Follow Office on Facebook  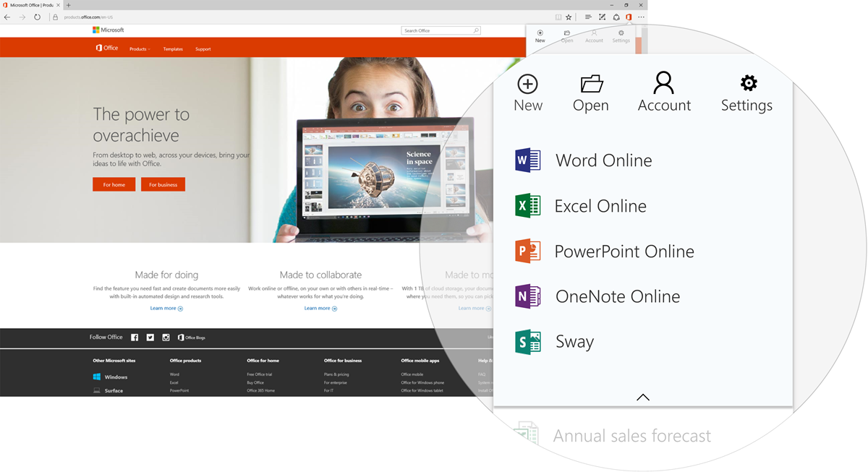[135, 337]
